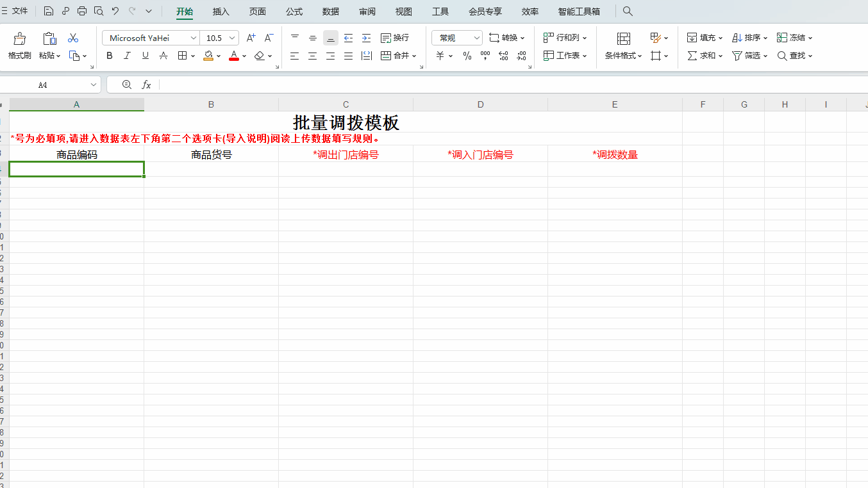
Task: Click the Save icon in quick access bar
Action: [49, 11]
